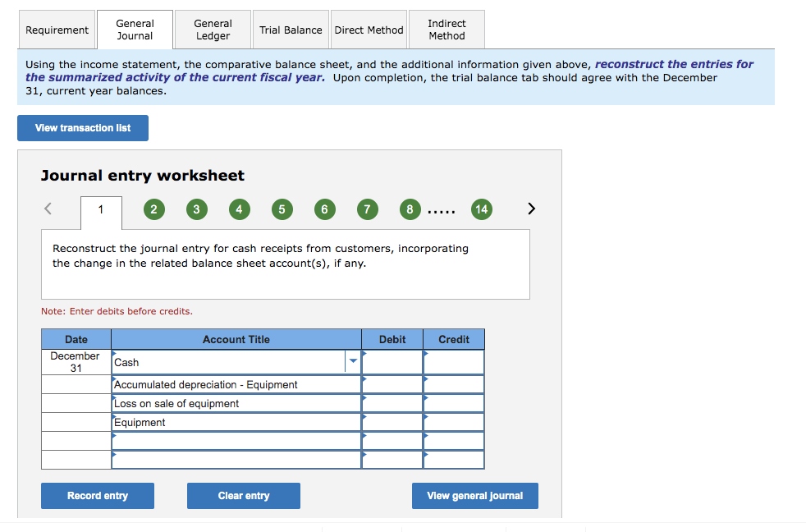Click the Record entry button
806x532 pixels.
pyautogui.click(x=98, y=496)
